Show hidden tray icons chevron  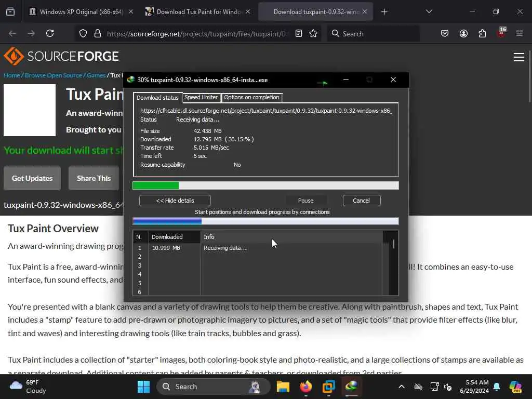[x=402, y=387]
